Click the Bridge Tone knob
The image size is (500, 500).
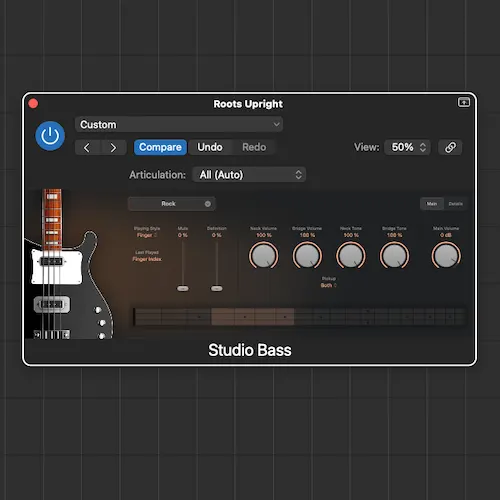tap(394, 256)
